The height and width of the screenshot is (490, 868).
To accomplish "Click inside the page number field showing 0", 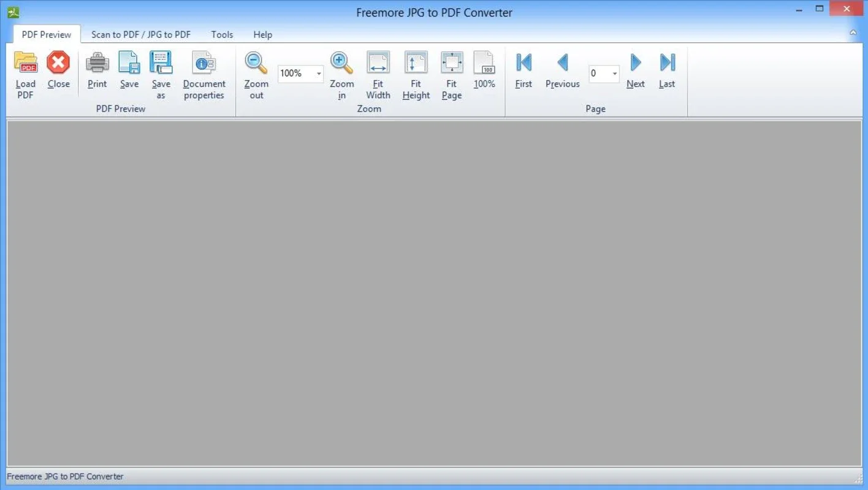I will tap(600, 74).
